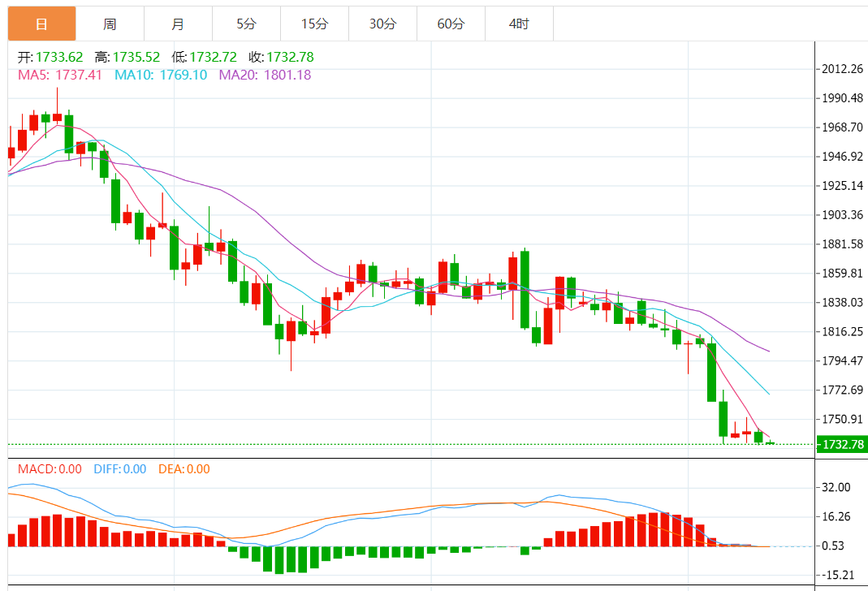Click the 1750.91 price axis label

pyautogui.click(x=842, y=419)
